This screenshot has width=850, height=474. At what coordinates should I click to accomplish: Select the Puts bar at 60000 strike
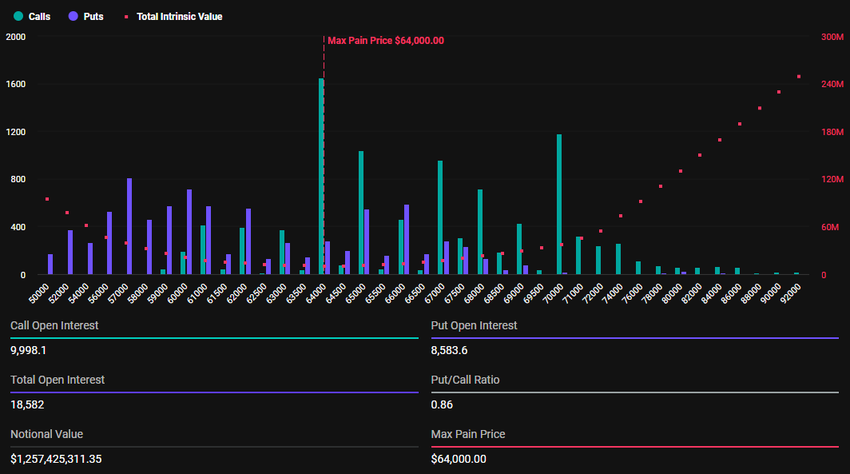pyautogui.click(x=189, y=231)
